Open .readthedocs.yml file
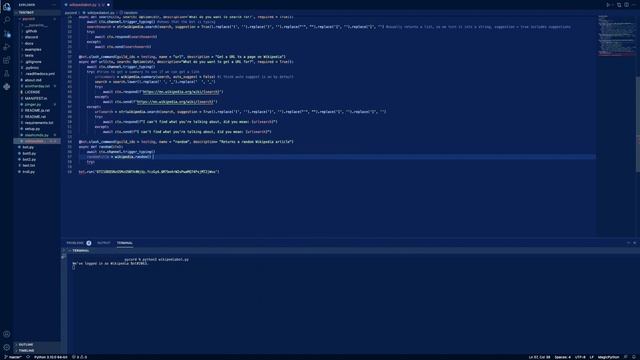The width and height of the screenshot is (640, 360). pyautogui.click(x=40, y=74)
